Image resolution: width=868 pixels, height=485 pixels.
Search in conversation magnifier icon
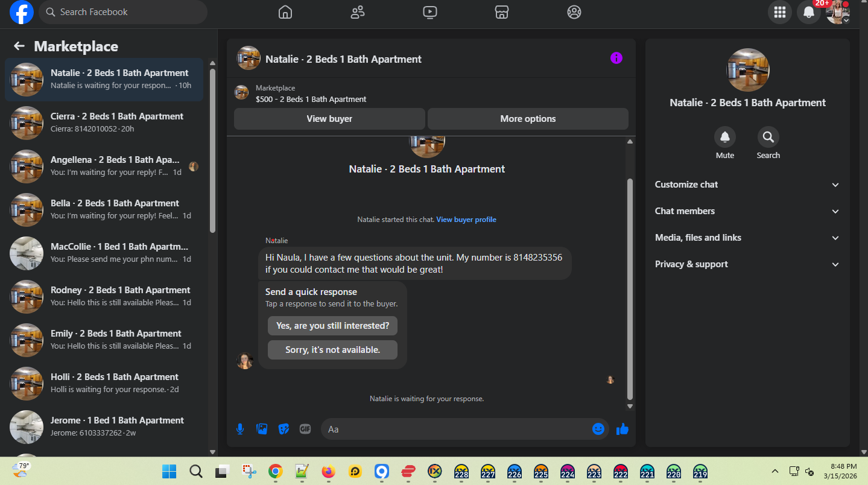pos(768,137)
